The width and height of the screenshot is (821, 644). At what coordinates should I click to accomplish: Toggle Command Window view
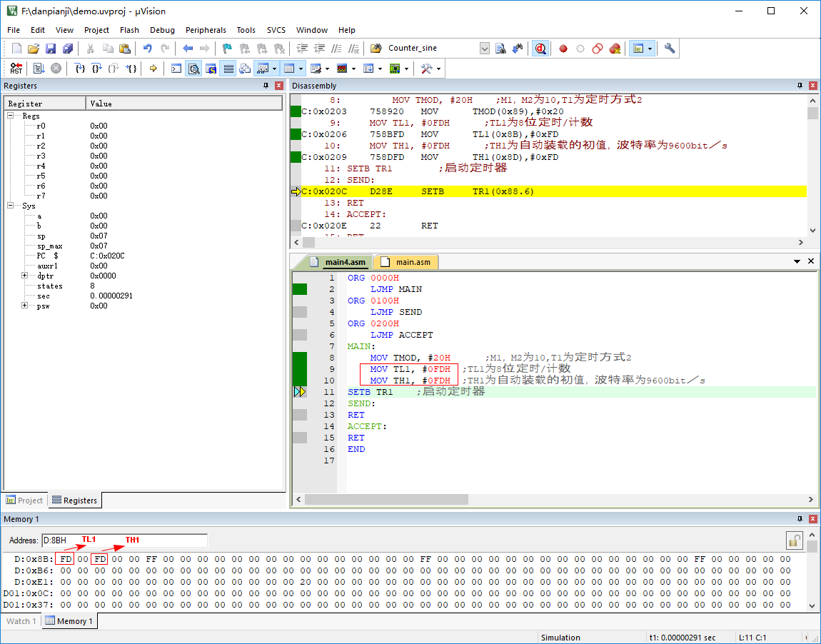[176, 69]
